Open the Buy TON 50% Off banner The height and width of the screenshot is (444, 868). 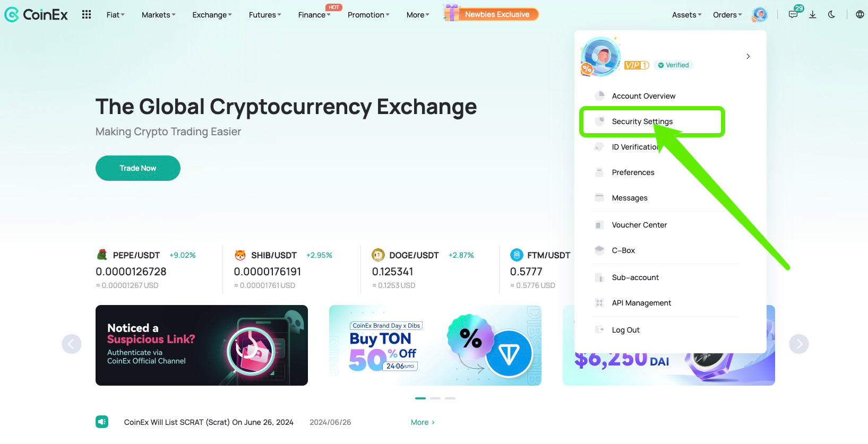coord(435,345)
